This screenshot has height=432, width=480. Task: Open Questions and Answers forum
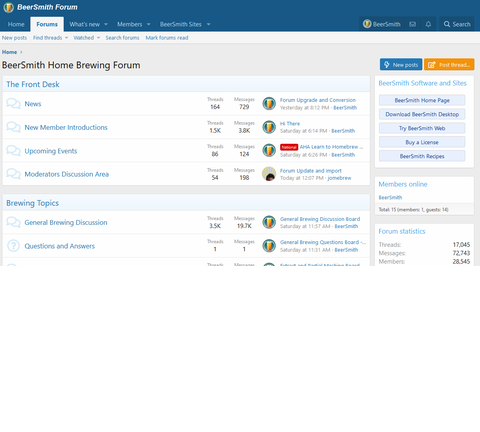click(x=60, y=246)
